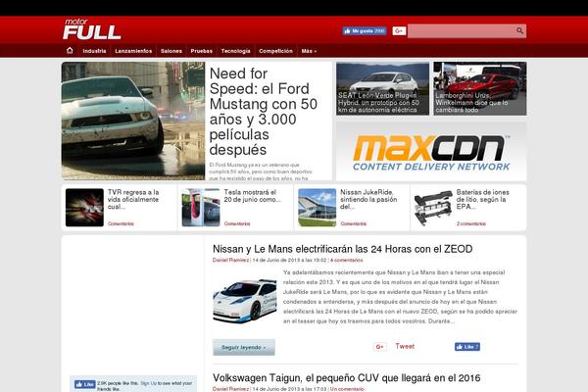
Task: Open 'Baterías de iones de litio' link
Action: tap(482, 199)
